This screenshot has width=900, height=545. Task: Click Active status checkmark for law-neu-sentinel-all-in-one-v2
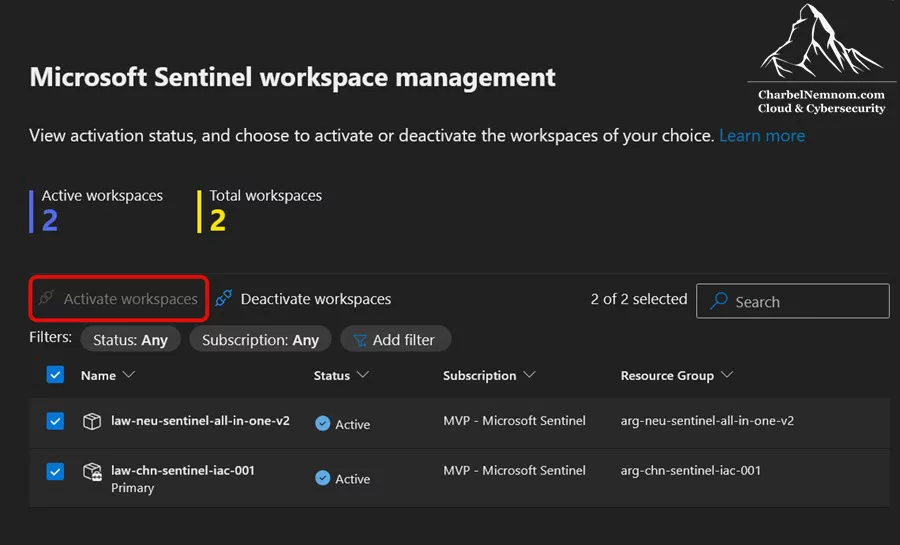[323, 423]
